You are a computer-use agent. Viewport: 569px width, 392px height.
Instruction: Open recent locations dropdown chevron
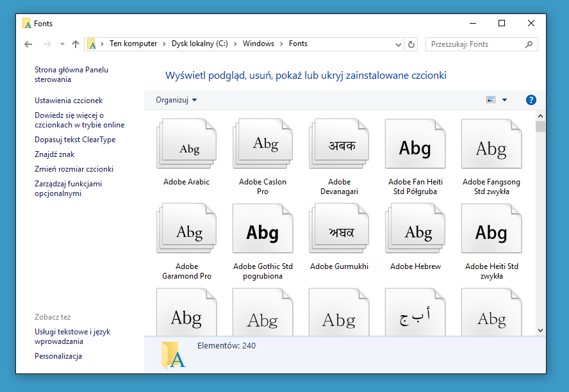[62, 44]
